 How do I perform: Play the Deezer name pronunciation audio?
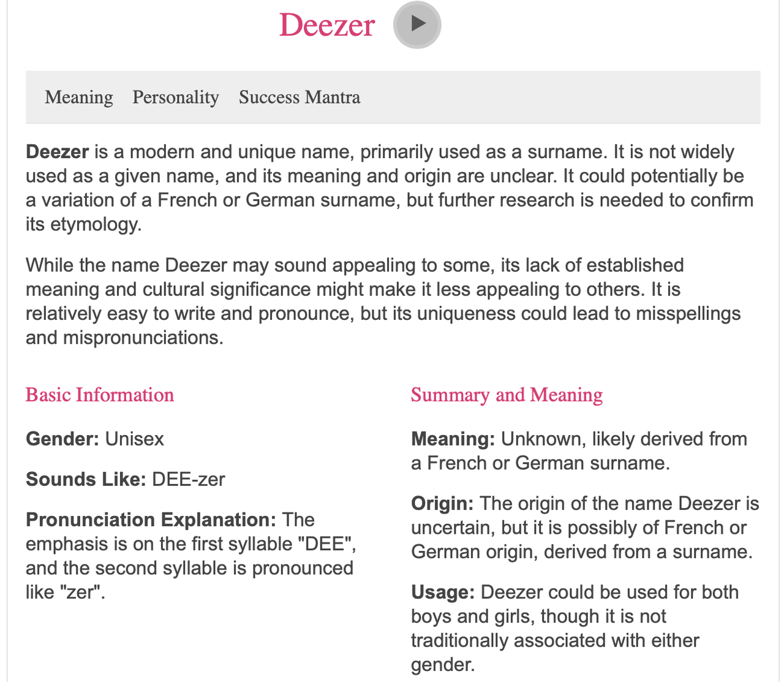(x=417, y=25)
